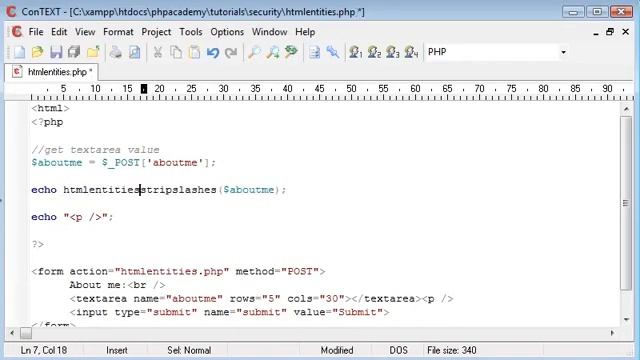Click the Find Next toolbar icon

coord(273,52)
